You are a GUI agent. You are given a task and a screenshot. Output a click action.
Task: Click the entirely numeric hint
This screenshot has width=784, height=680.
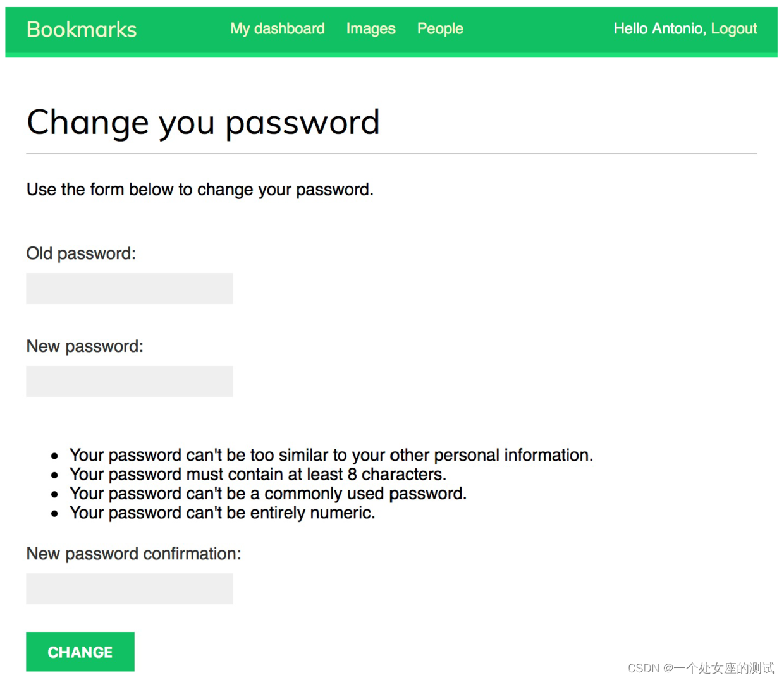(x=223, y=513)
